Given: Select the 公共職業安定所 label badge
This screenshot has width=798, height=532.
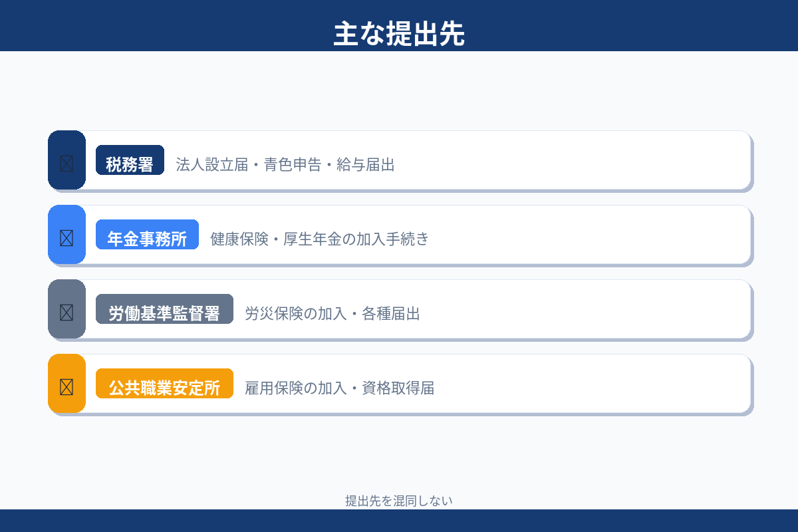Looking at the screenshot, I should (164, 384).
